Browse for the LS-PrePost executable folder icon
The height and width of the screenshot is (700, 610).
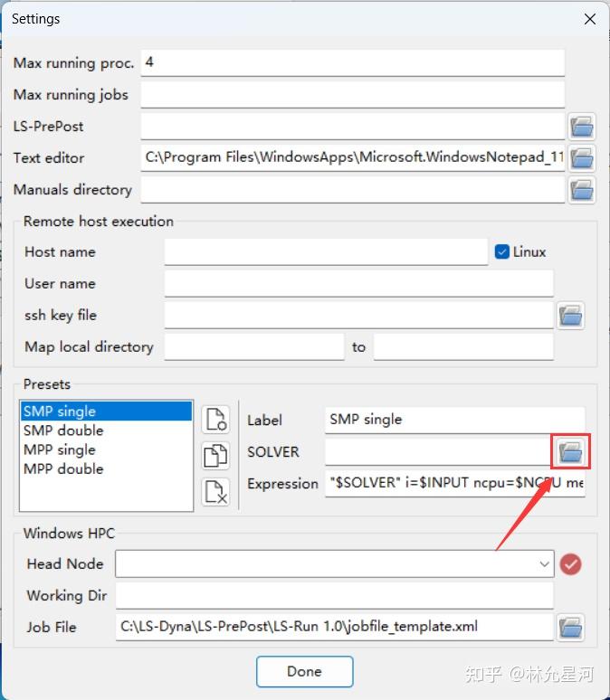[x=581, y=127]
